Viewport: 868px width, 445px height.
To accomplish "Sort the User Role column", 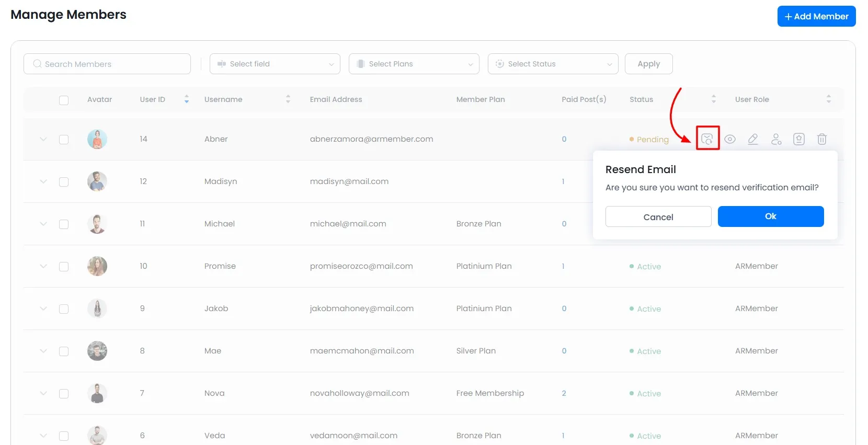I will pos(828,99).
